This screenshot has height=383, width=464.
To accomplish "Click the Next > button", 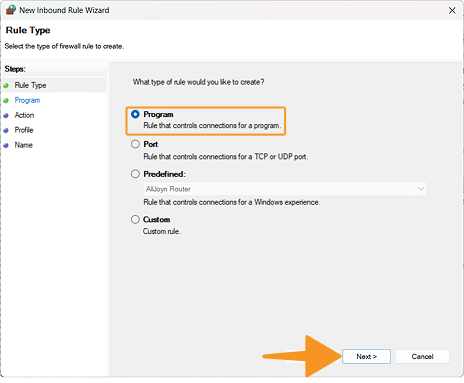I will [366, 357].
